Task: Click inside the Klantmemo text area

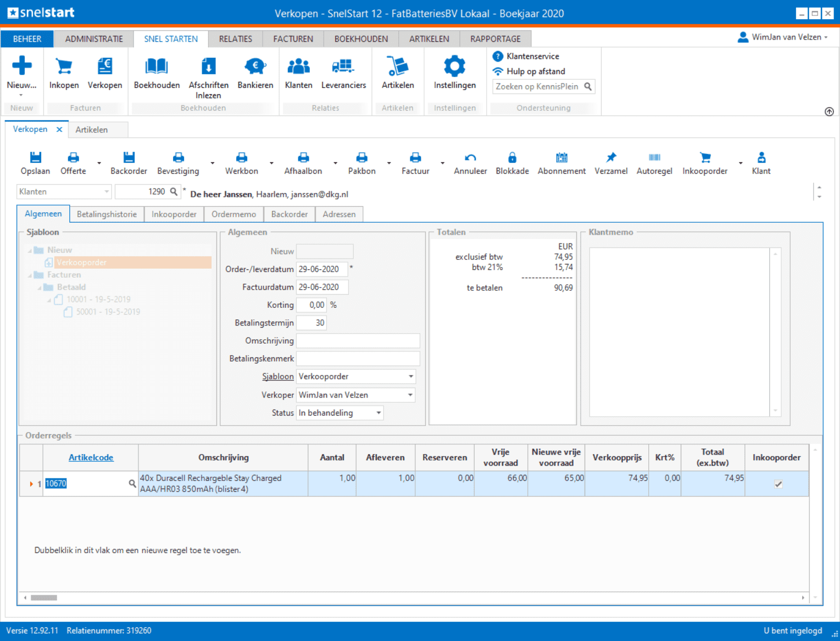Action: point(680,332)
